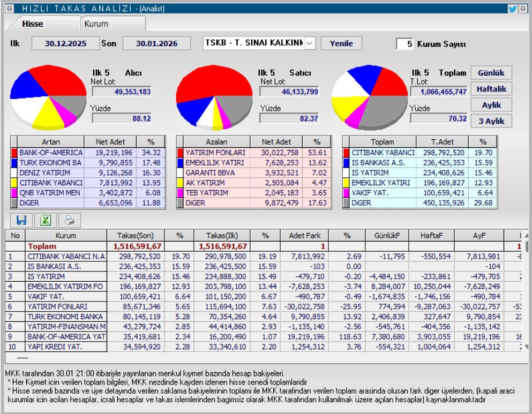
Task: Click the magenta swatch beside QNB YATIRIM MEN
Action: pyautogui.click(x=14, y=193)
